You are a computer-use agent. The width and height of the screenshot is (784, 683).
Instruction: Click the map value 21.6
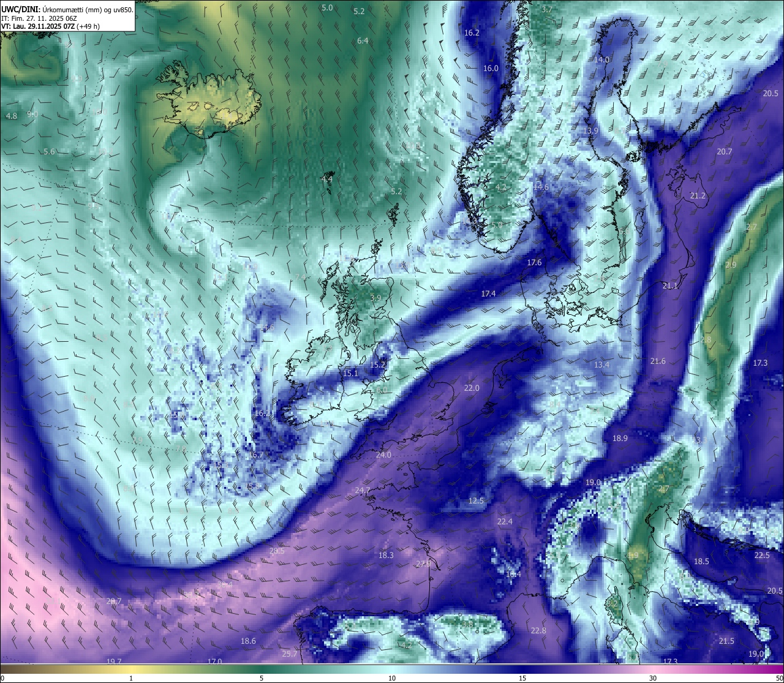[x=658, y=361]
